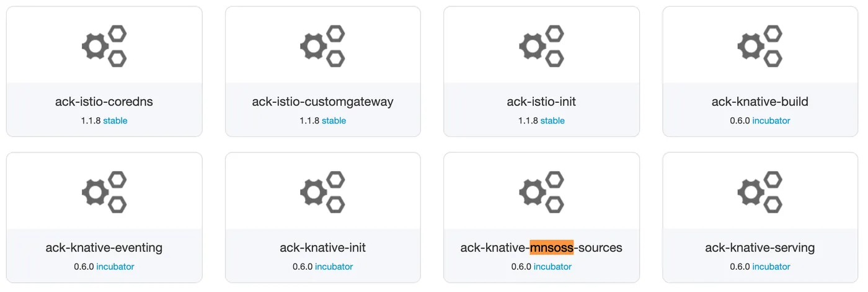
Task: Open the incubator link under ack-knative-init
Action: coord(334,267)
